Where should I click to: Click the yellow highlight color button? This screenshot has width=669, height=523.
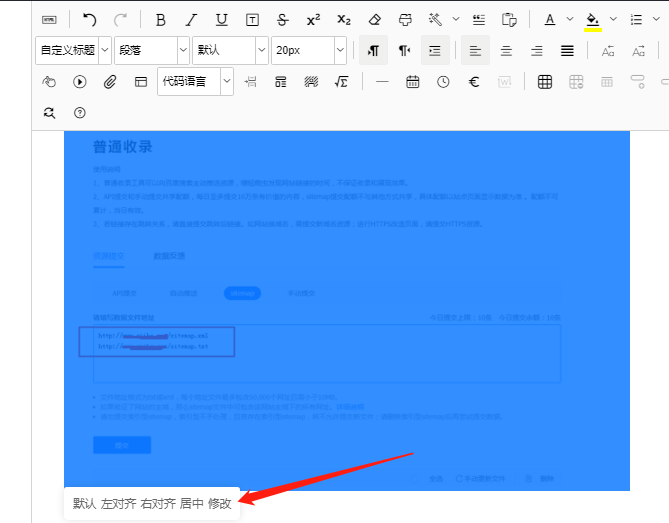point(592,19)
